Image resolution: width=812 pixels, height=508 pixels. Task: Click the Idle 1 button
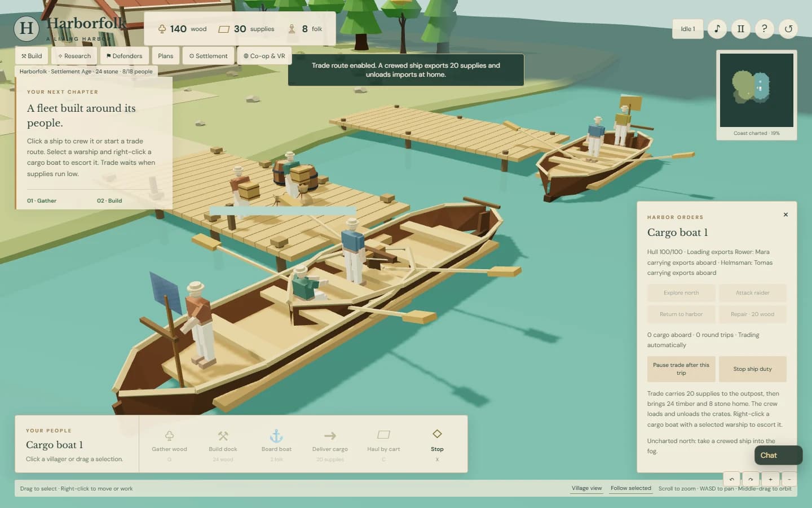coord(688,29)
